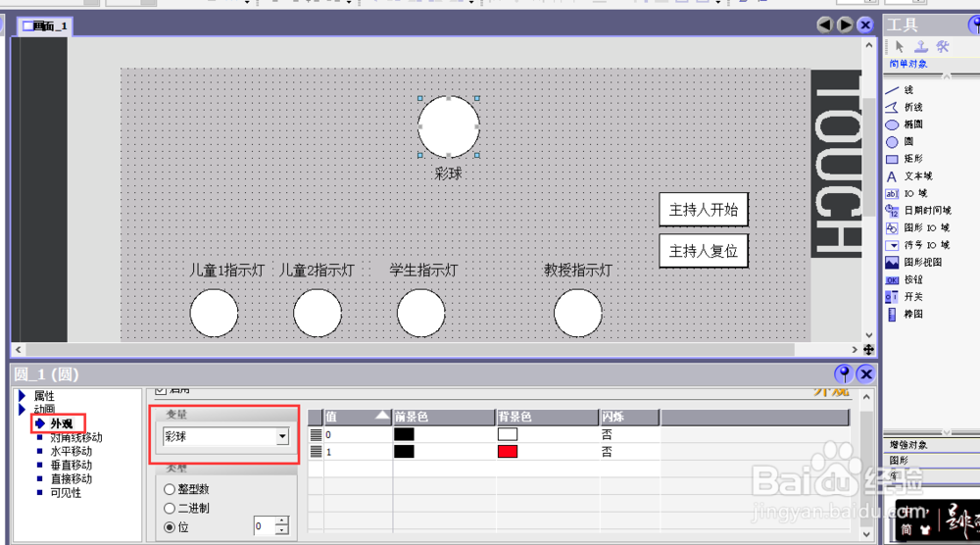Select the Rectangle tool icon
This screenshot has height=545, width=980.
[892, 159]
